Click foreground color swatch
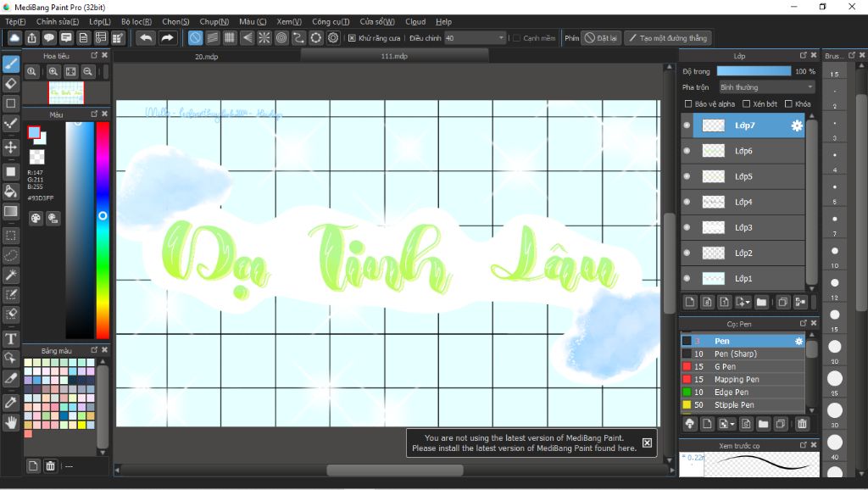 pos(34,132)
